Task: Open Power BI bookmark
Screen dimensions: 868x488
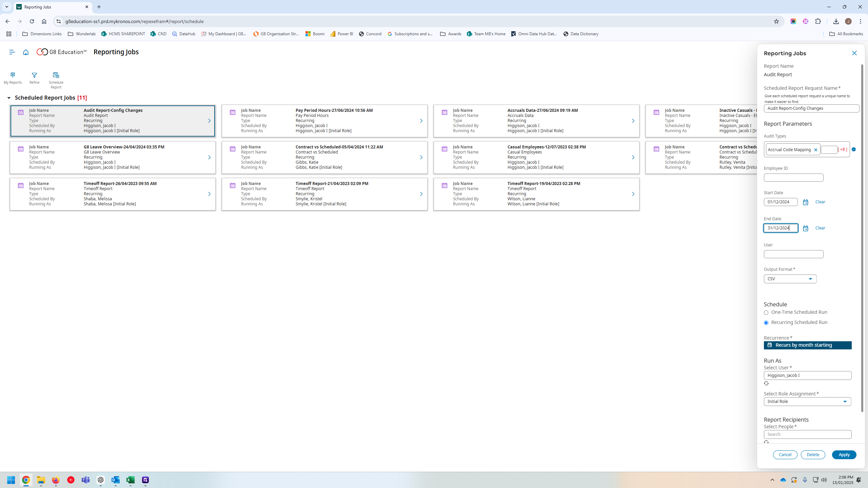Action: point(342,34)
